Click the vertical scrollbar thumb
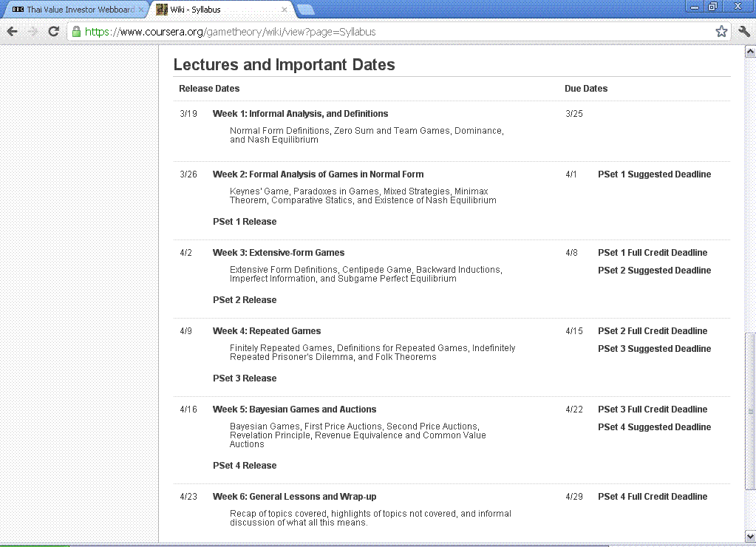756x547 pixels. [x=750, y=411]
